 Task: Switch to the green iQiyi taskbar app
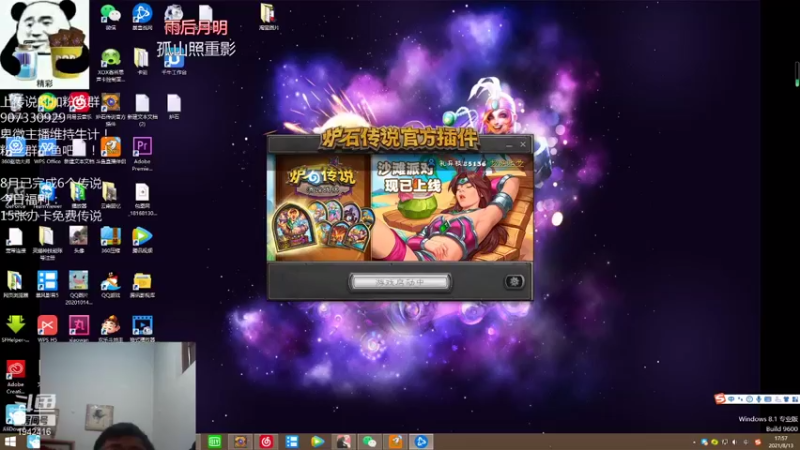pos(214,442)
